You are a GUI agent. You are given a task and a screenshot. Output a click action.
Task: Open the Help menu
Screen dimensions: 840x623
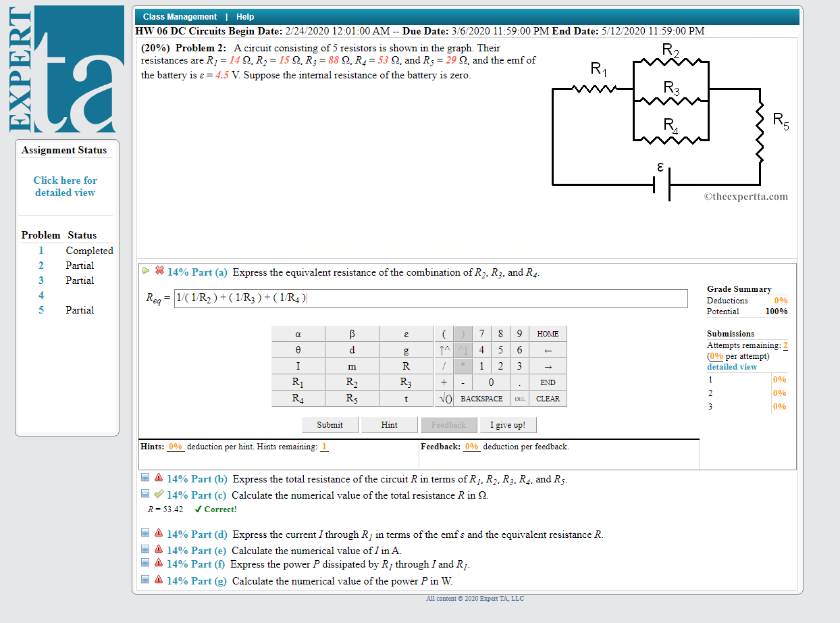click(x=245, y=16)
